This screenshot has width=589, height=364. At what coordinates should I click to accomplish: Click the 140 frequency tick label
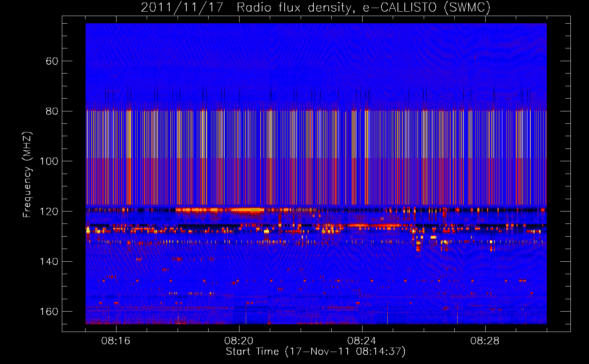coord(49,261)
